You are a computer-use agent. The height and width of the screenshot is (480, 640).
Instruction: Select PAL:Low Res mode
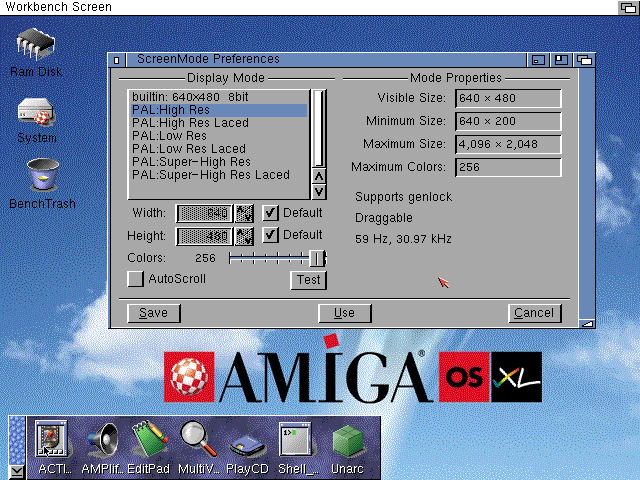[x=219, y=136]
